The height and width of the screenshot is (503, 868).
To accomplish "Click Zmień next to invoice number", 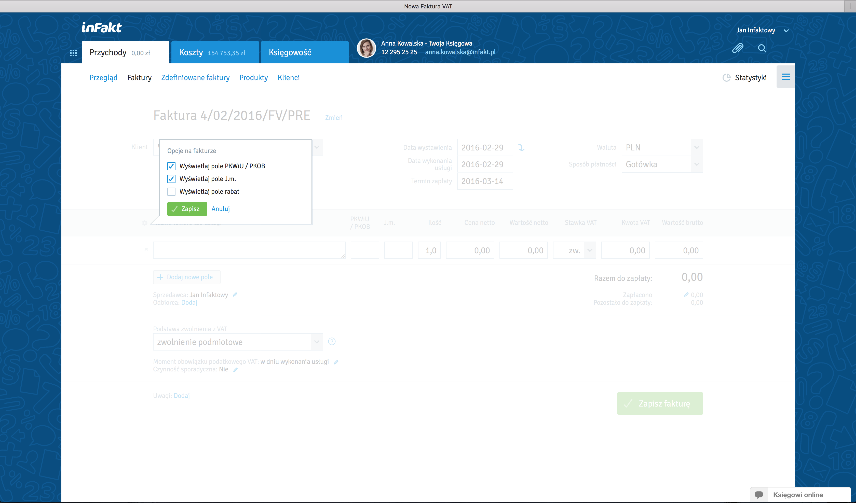I will 334,118.
